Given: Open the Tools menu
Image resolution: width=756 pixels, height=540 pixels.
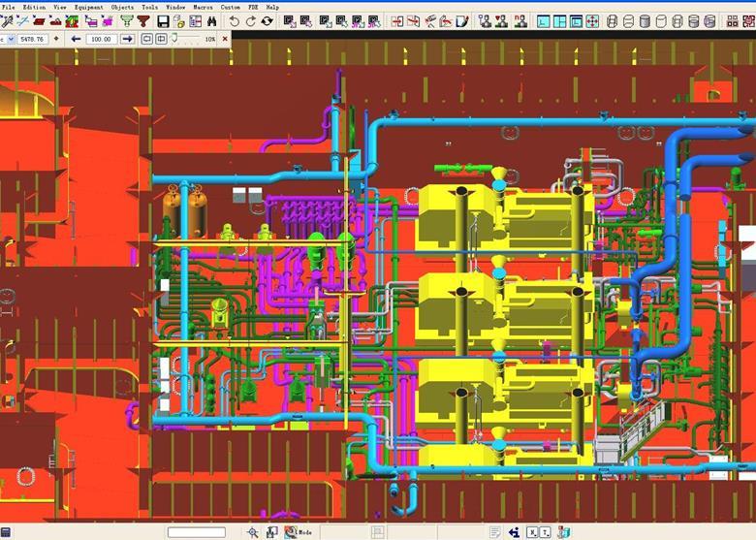Looking at the screenshot, I should tap(150, 6).
